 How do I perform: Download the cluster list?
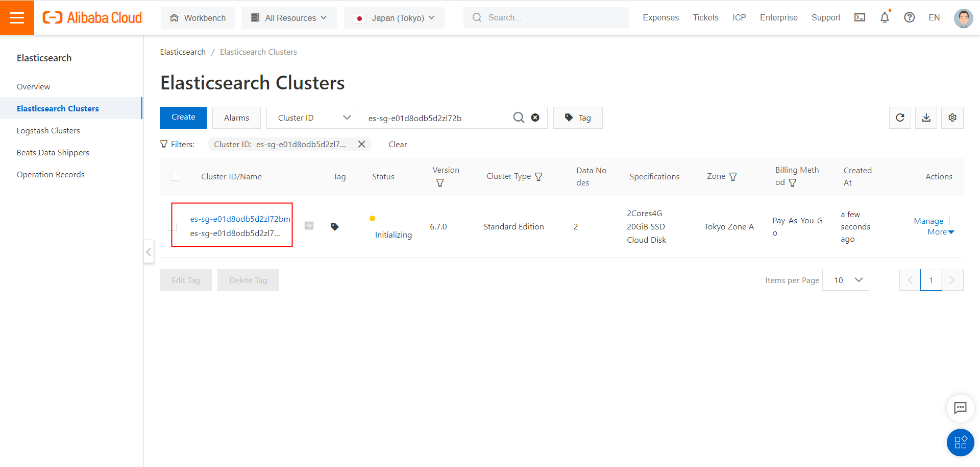926,118
